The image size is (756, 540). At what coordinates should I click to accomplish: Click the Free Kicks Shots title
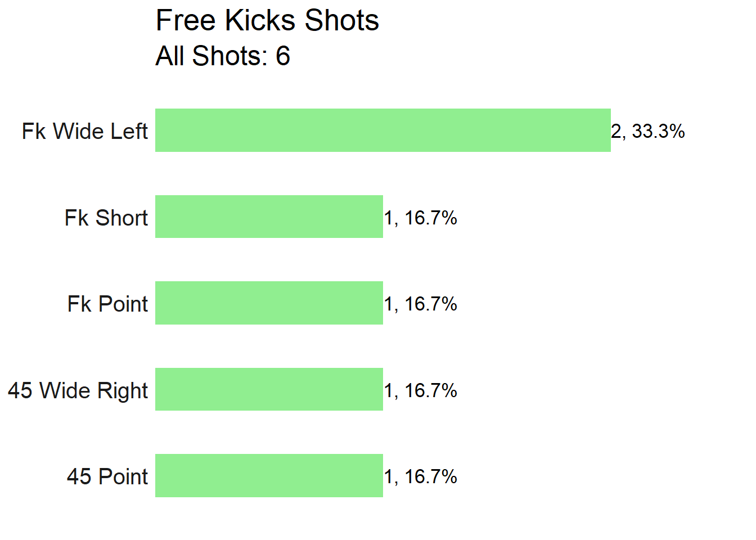[267, 20]
